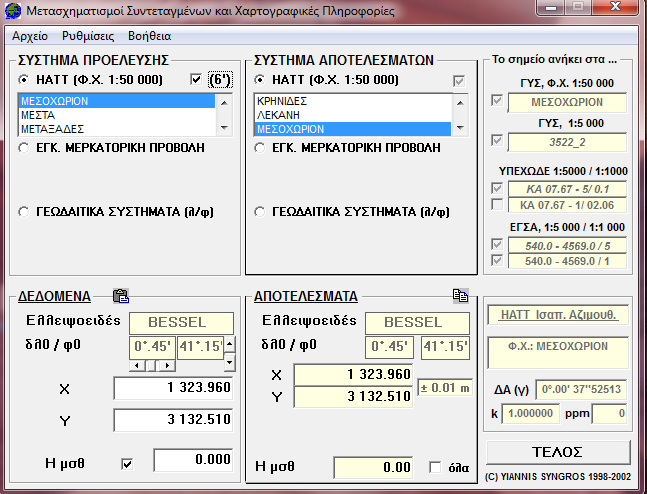Click up arrow of source map list scrollbar
The image size is (647, 494).
(224, 102)
